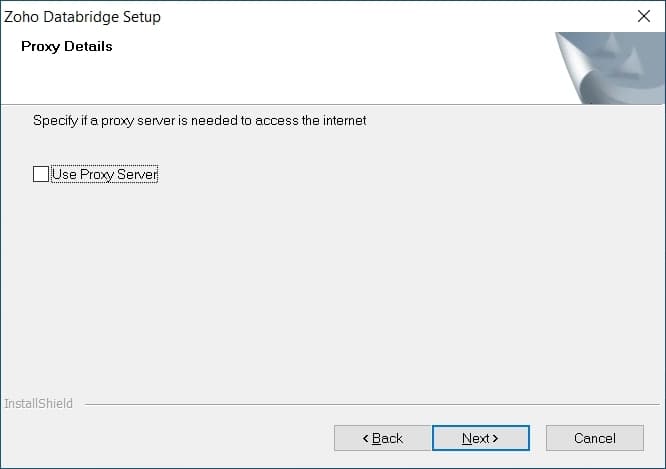The image size is (666, 469).
Task: Click the empty gray area below the checkbox
Action: point(333,289)
